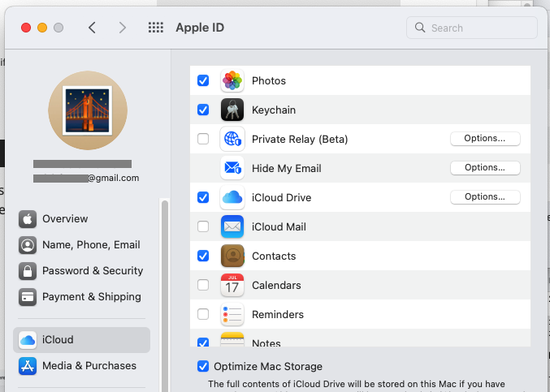550x392 pixels.
Task: Open Password & Security section
Action: [x=92, y=271]
